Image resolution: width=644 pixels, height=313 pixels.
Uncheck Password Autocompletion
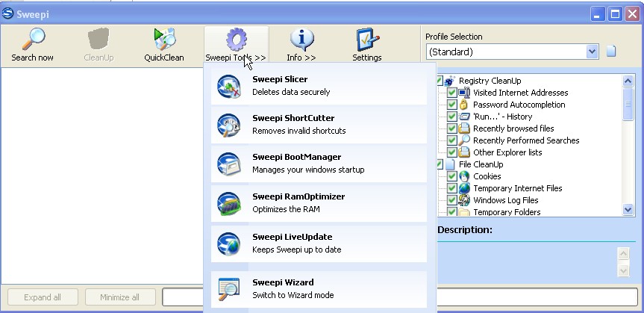point(451,105)
